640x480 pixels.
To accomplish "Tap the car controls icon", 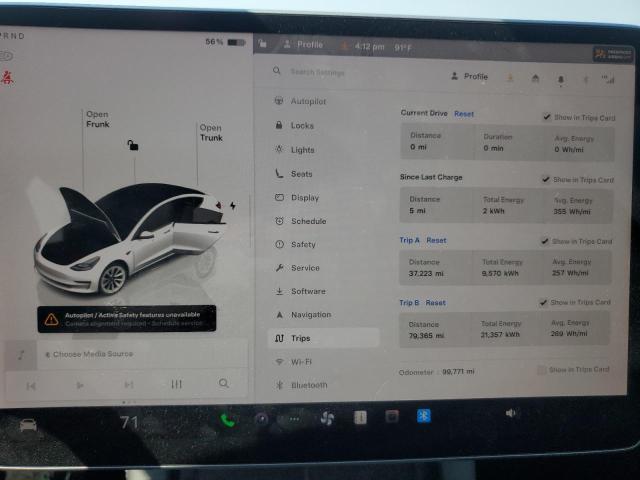I will pos(27,424).
